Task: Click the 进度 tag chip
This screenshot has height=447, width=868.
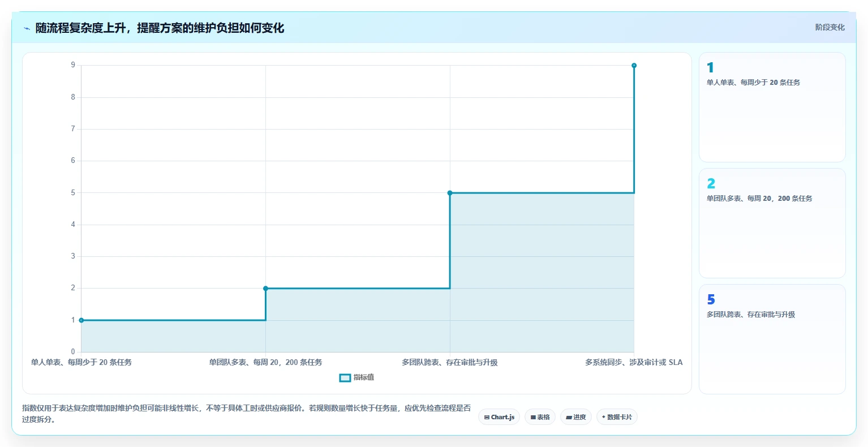Action: tap(576, 417)
